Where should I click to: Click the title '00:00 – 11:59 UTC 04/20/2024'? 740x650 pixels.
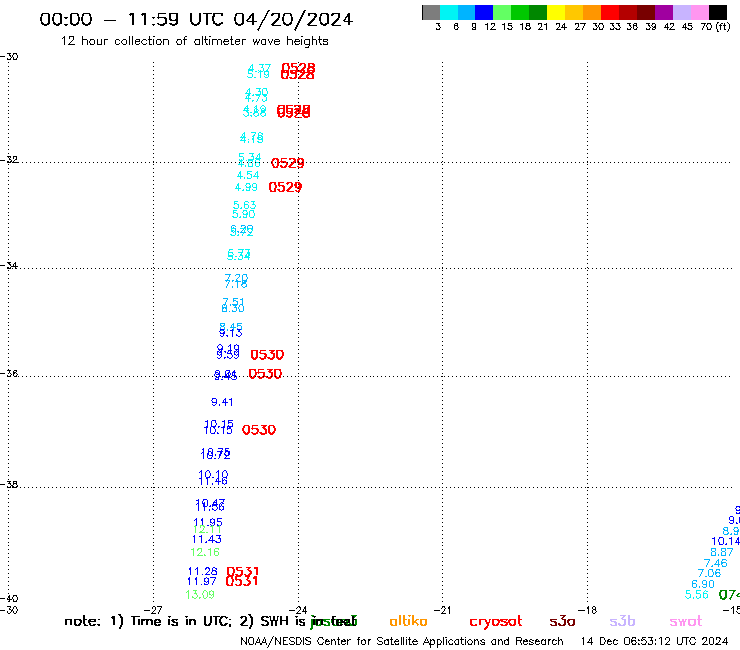coord(196,19)
